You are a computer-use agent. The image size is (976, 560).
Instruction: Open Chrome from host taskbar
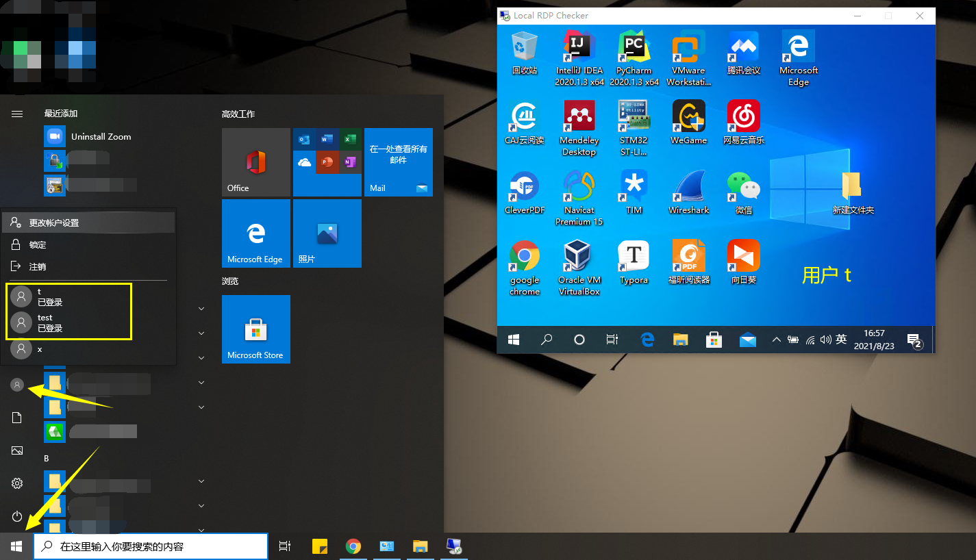[353, 546]
